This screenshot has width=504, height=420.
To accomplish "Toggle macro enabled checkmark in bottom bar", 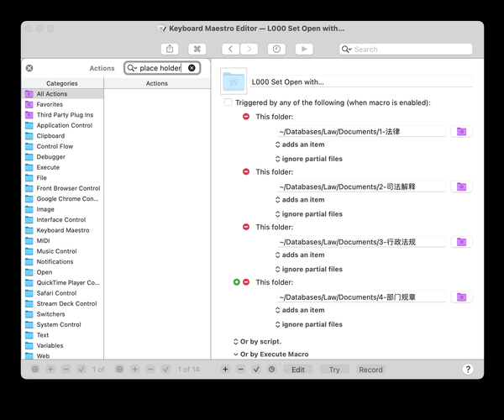I will (x=256, y=370).
